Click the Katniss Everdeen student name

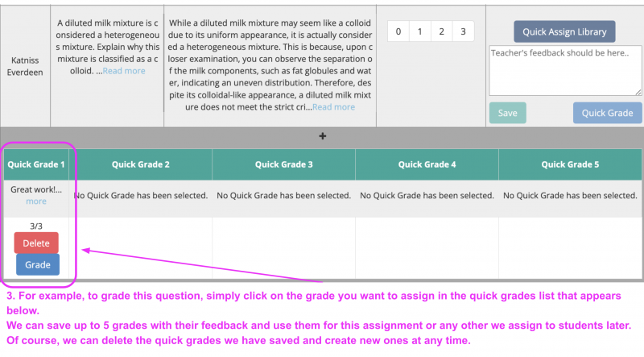(x=25, y=66)
